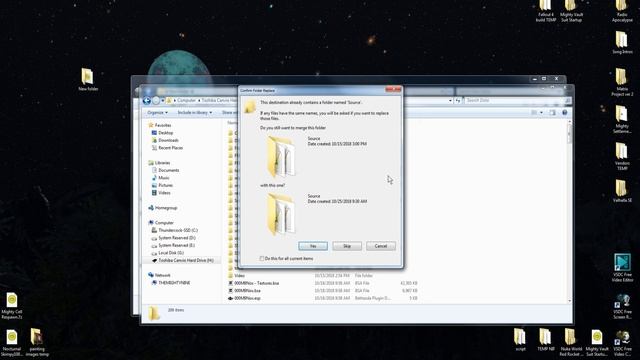Image resolution: width=640 pixels, height=360 pixels.
Task: Open the Thundercock-SSD (C:) drive
Action: 178,230
